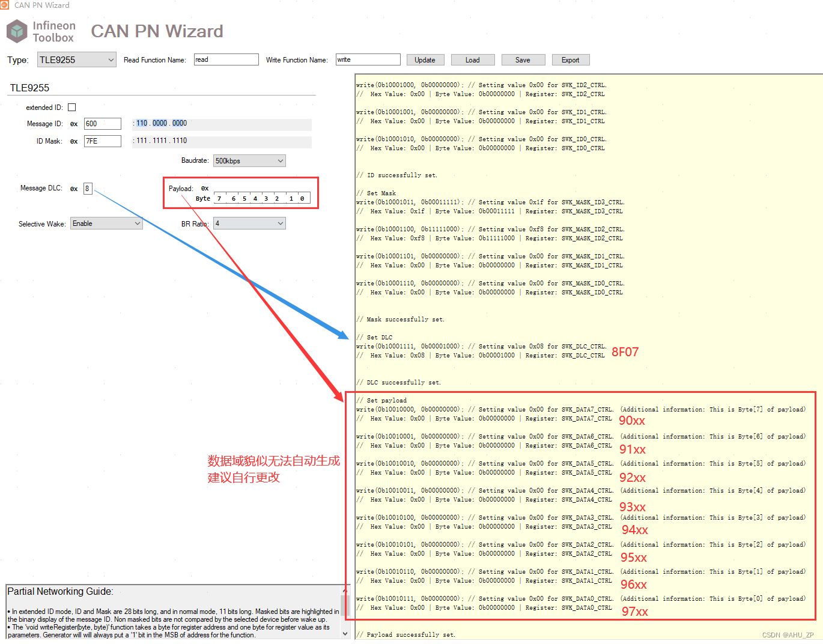Enable the extended ID checkbox
Viewport: 823px width, 644px height.
(x=71, y=107)
